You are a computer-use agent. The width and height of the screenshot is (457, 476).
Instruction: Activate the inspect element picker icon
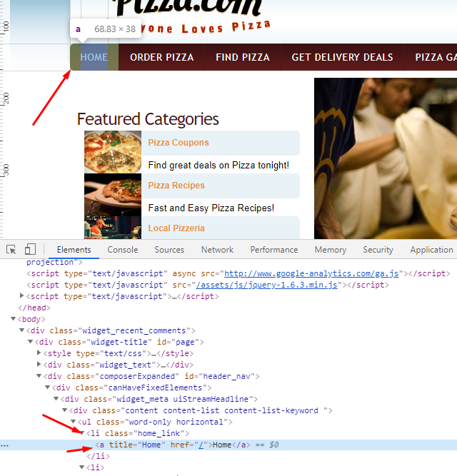click(11, 250)
